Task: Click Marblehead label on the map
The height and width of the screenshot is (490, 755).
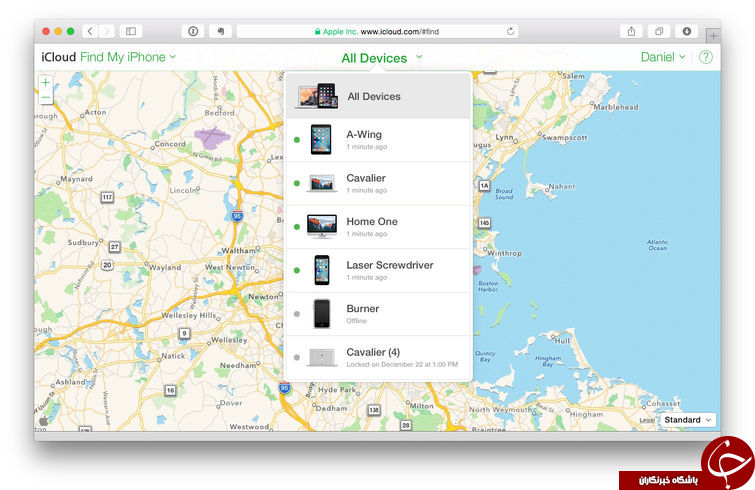Action: point(616,107)
